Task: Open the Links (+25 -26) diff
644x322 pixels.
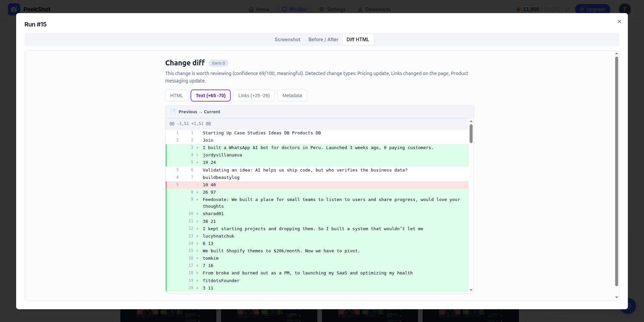Action: click(x=254, y=95)
